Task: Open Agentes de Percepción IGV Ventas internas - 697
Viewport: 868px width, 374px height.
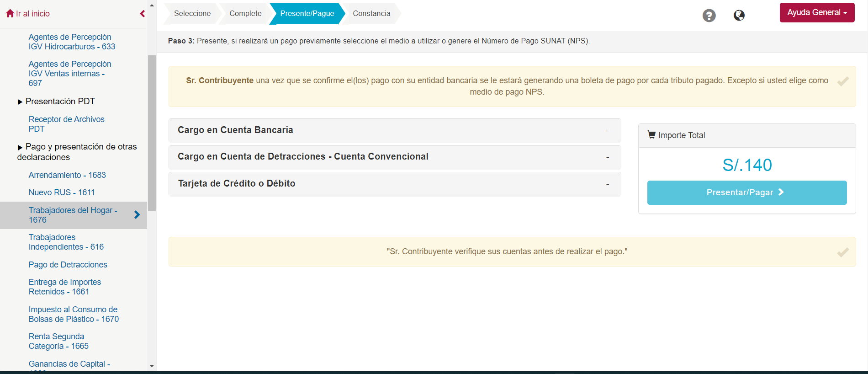Action: point(70,74)
